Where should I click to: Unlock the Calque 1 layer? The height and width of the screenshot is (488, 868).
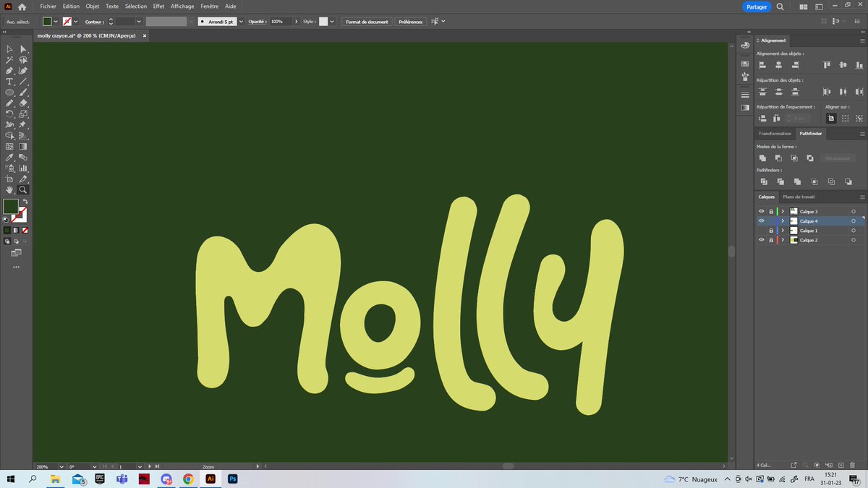pos(771,230)
